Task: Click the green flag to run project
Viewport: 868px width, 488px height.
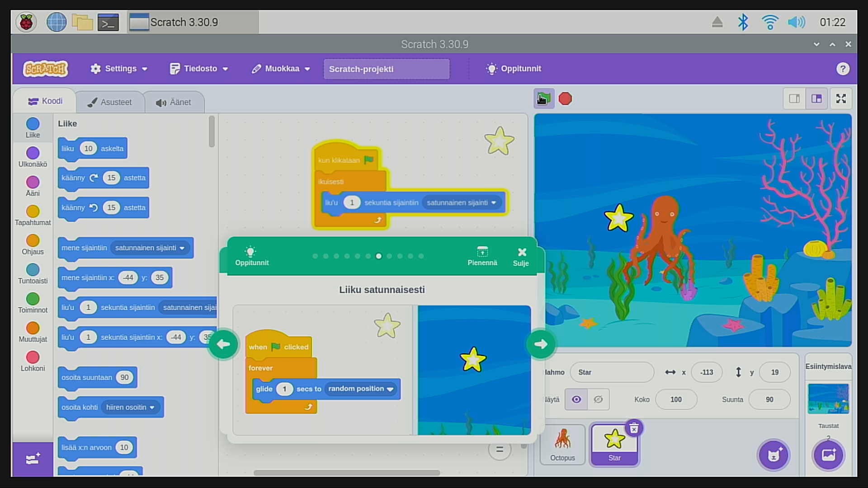Action: pos(543,99)
